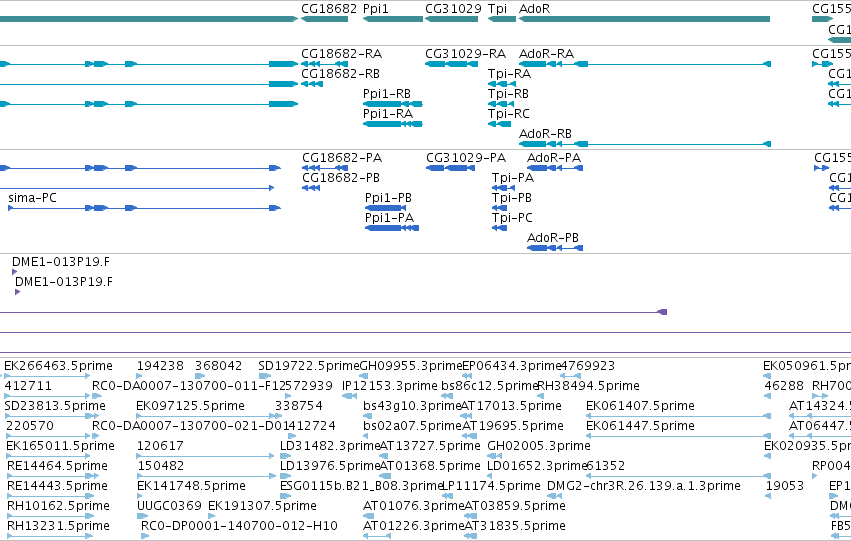Screen dimensions: 851x541
Task: Select protein Ppi1-PA
Action: tap(392, 228)
